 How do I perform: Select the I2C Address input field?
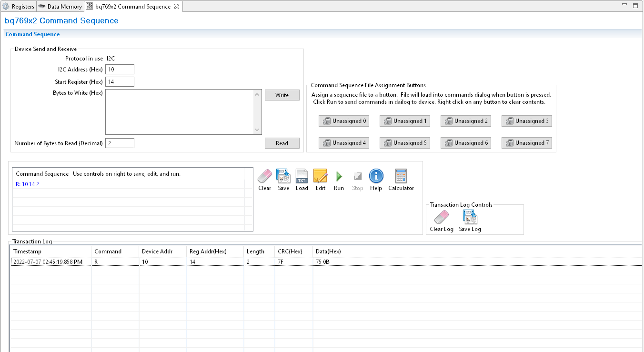coord(120,69)
